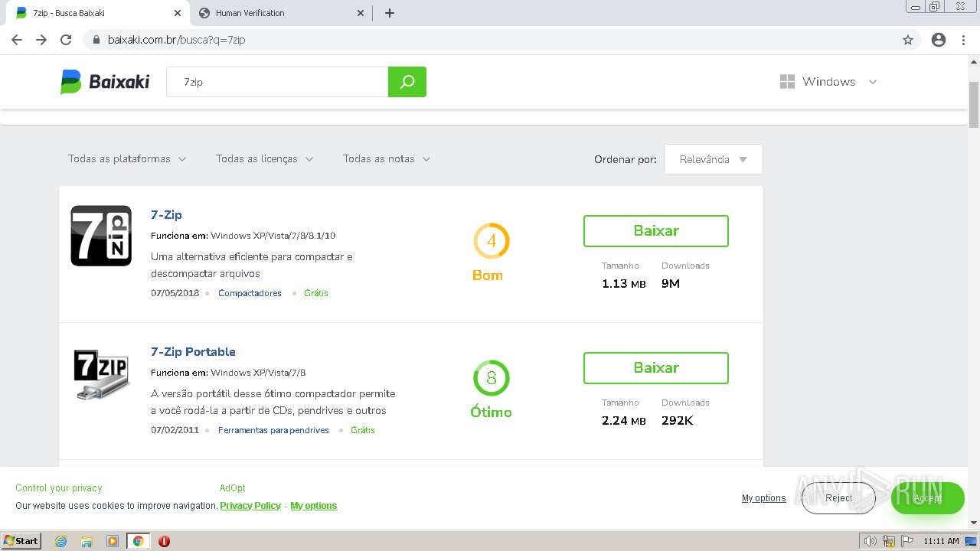980x551 pixels.
Task: Open the media player taskbar icon
Action: pyautogui.click(x=113, y=541)
